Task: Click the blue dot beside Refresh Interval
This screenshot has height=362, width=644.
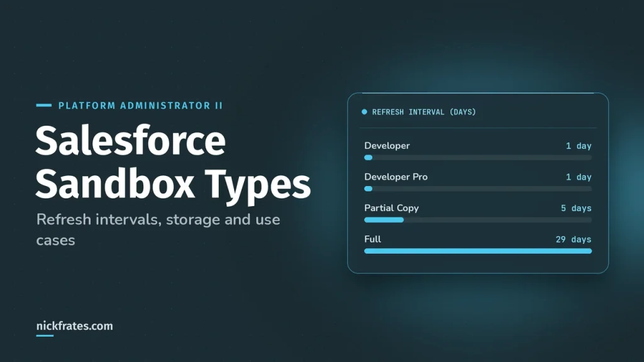Action: pos(364,112)
